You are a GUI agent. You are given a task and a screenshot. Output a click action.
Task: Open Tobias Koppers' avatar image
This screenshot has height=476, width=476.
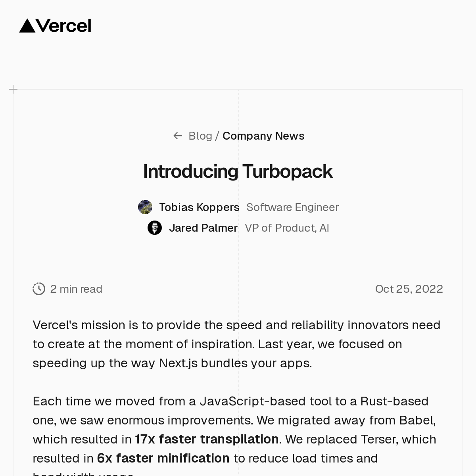pyautogui.click(x=145, y=207)
